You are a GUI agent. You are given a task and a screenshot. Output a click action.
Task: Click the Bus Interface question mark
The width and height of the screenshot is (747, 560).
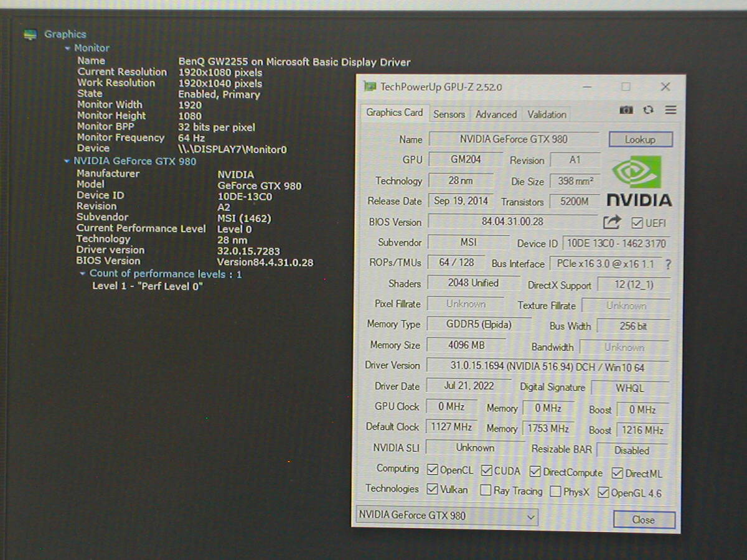[668, 264]
